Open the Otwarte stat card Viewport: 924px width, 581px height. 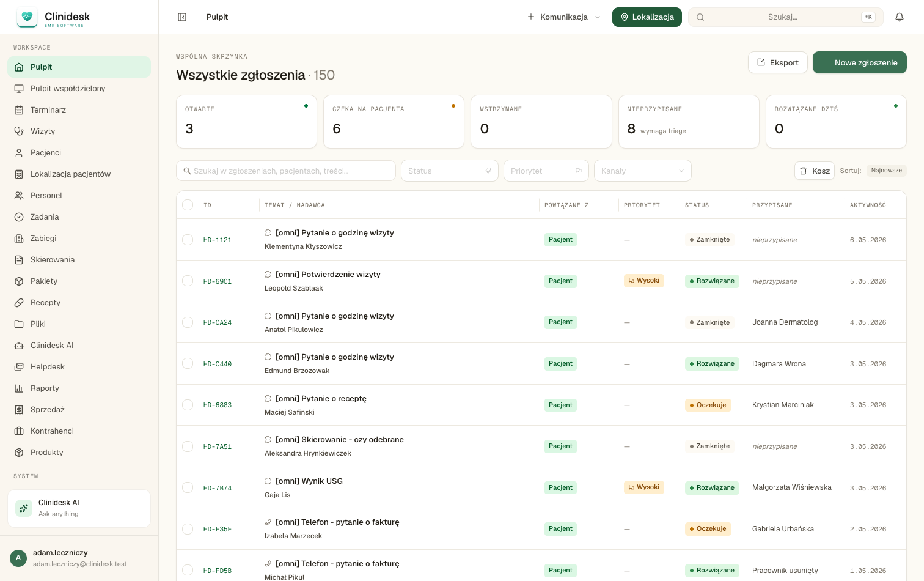246,122
